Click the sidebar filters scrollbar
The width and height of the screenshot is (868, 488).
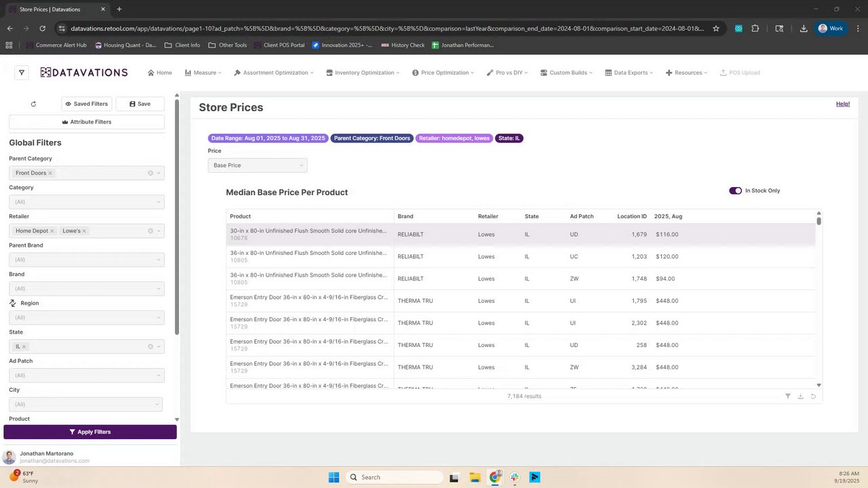tap(177, 217)
